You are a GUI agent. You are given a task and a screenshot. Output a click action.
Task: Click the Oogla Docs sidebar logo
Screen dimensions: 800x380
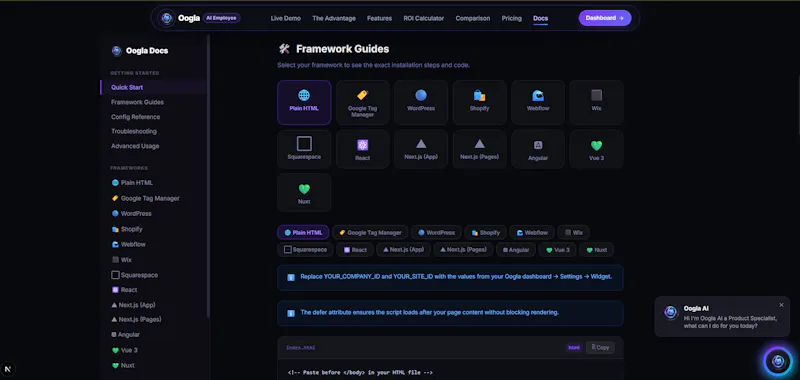(116, 50)
